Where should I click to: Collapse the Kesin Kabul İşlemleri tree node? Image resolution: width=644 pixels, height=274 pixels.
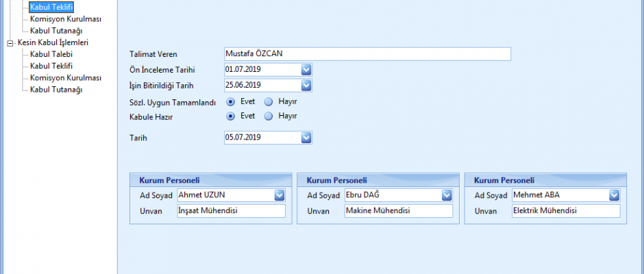click(x=10, y=42)
